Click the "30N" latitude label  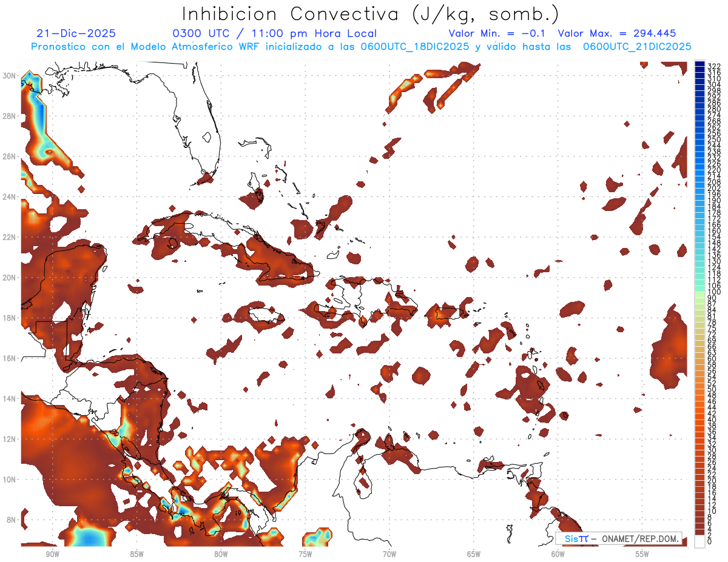[x=10, y=75]
